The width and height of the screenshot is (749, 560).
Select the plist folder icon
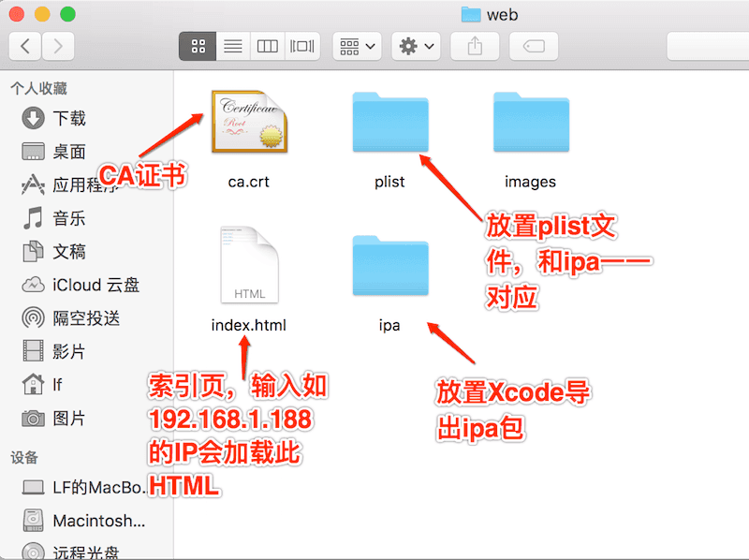pyautogui.click(x=390, y=123)
